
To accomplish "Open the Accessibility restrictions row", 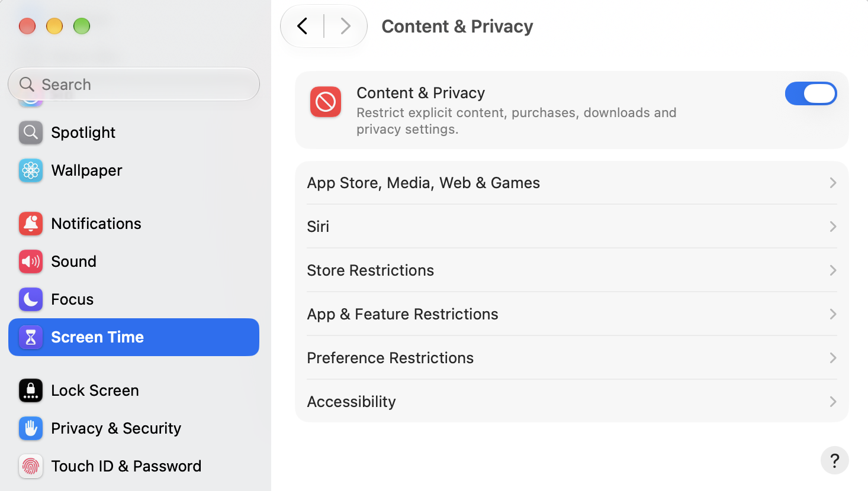I will [572, 402].
